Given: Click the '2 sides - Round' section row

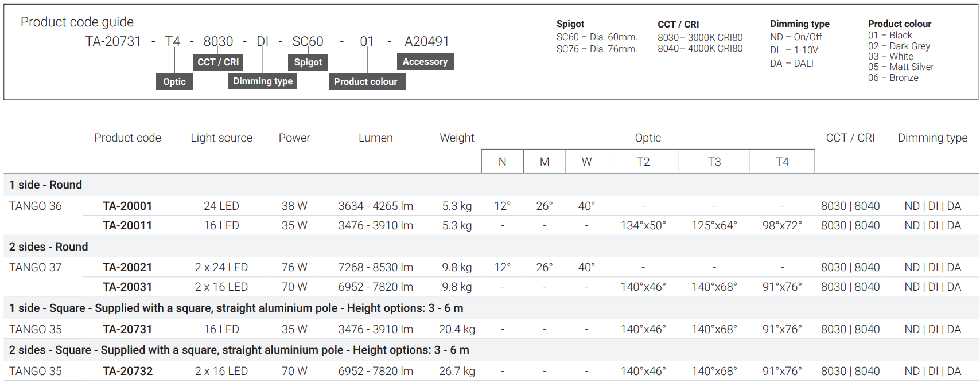Looking at the screenshot, I should point(49,247).
